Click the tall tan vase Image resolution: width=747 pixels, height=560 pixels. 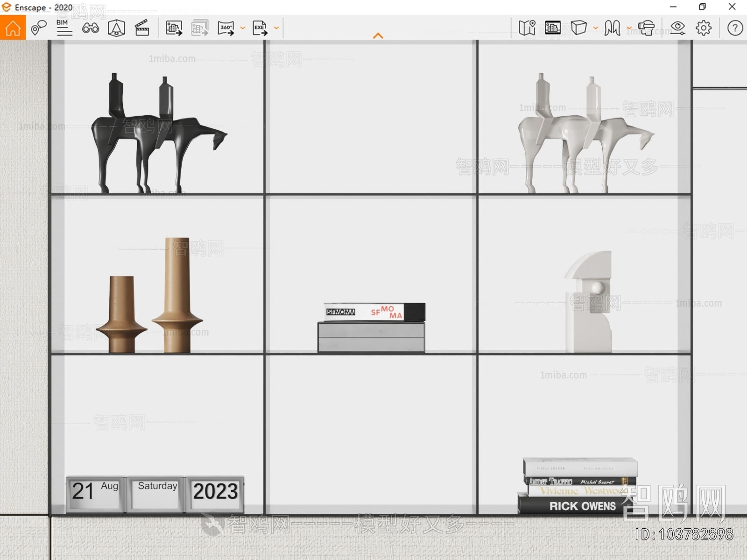tap(177, 295)
